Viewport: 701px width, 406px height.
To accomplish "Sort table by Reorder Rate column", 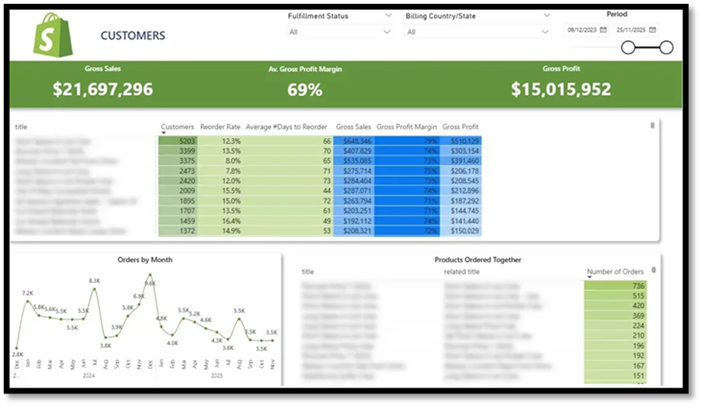I will click(220, 127).
